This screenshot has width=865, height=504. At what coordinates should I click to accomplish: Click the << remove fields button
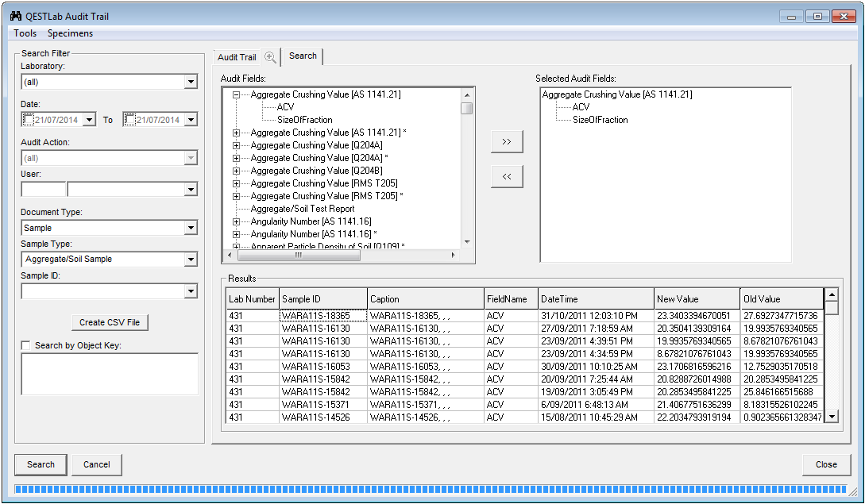coord(507,177)
